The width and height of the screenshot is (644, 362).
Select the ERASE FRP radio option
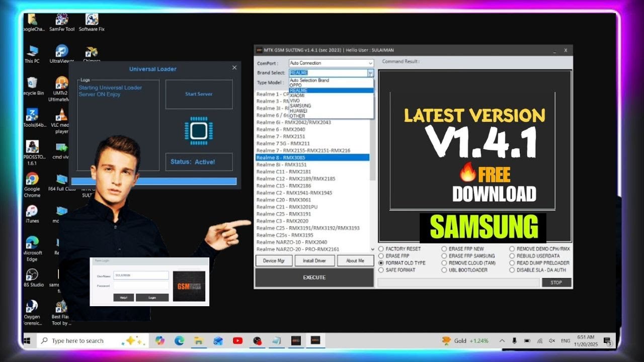(x=394, y=256)
